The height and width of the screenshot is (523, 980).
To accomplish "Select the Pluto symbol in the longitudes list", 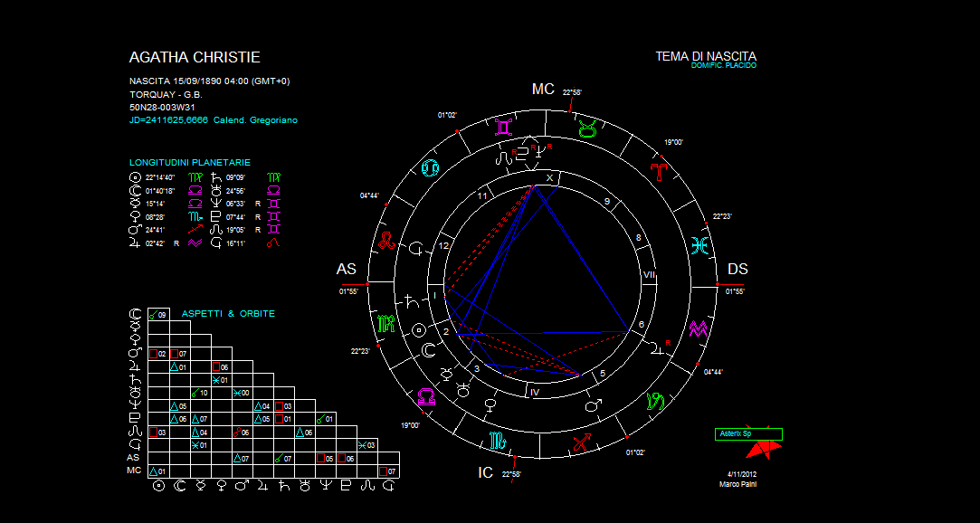I will pyautogui.click(x=216, y=217).
